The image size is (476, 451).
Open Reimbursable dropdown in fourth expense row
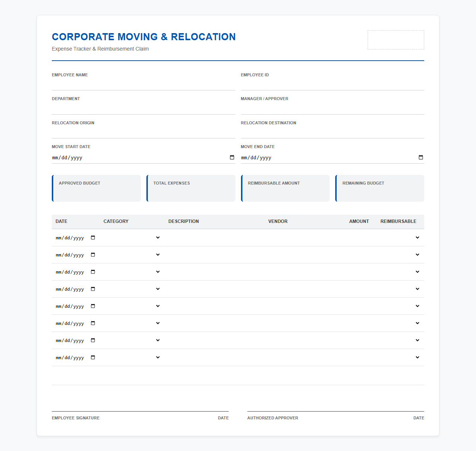click(400, 289)
